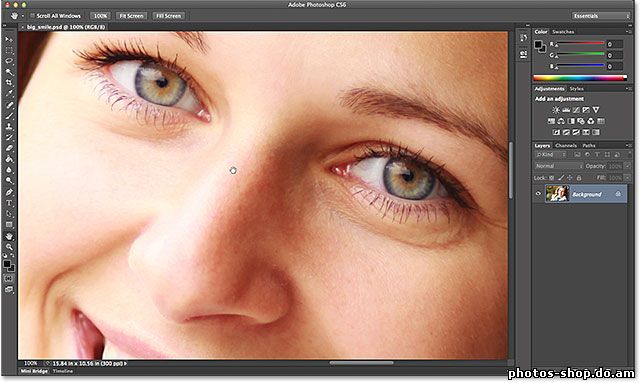Toggle the type layers filter
The image size is (640, 383).
[x=597, y=155]
